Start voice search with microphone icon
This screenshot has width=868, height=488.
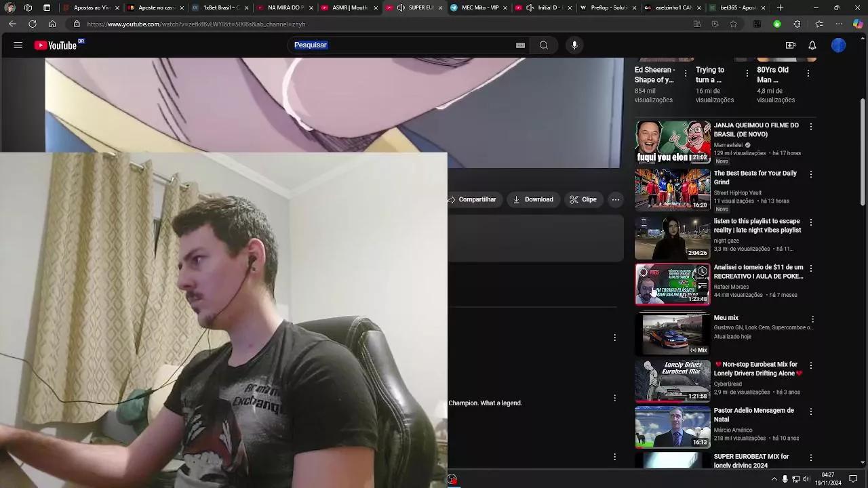574,45
